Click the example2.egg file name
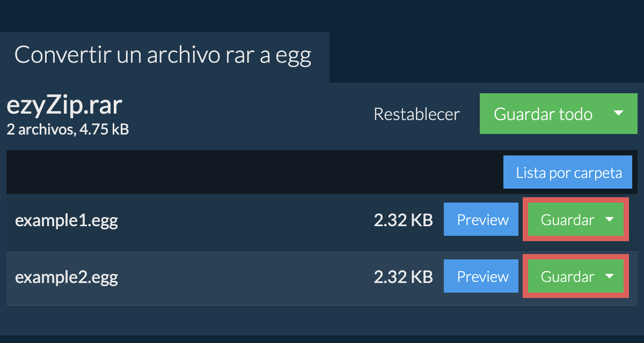The width and height of the screenshot is (644, 343). pyautogui.click(x=67, y=277)
